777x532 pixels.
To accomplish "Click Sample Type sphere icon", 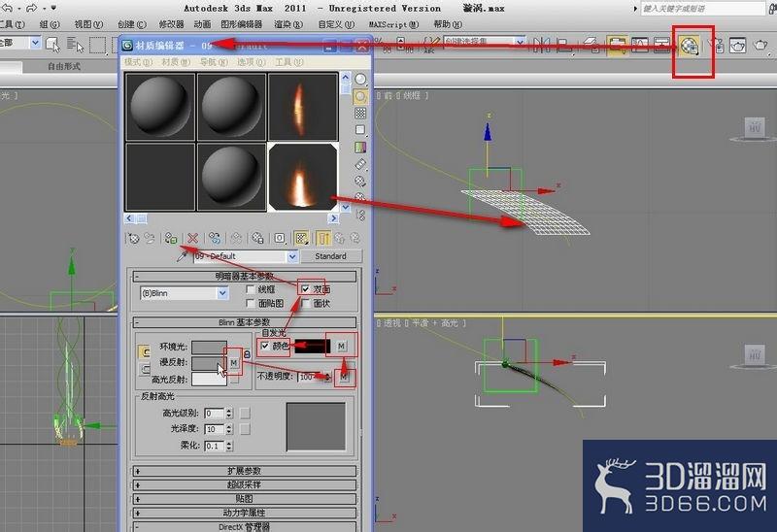I will tap(360, 80).
